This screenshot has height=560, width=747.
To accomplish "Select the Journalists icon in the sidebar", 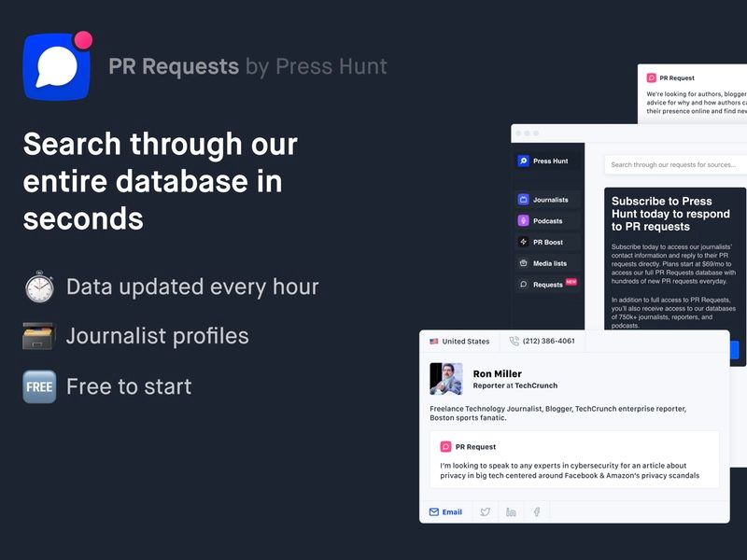I will (x=523, y=200).
